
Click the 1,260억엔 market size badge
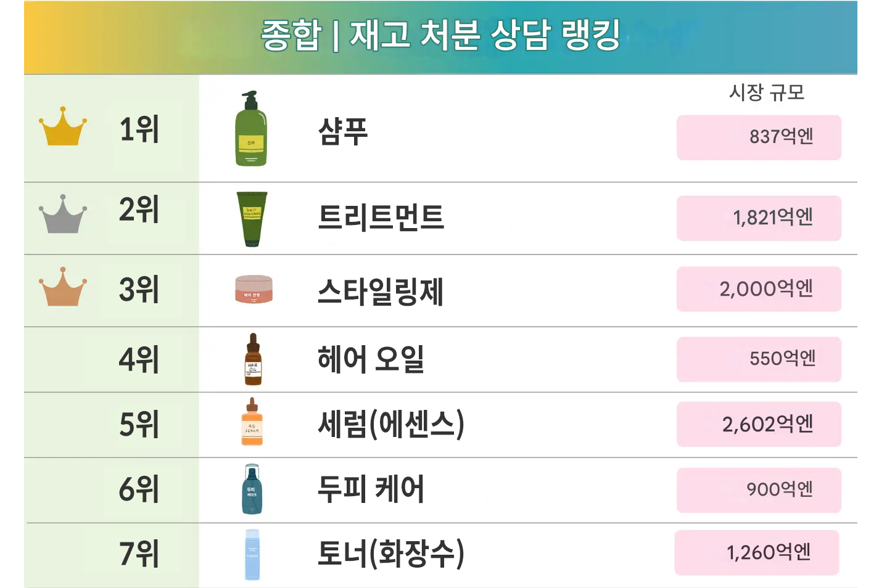coord(757,552)
